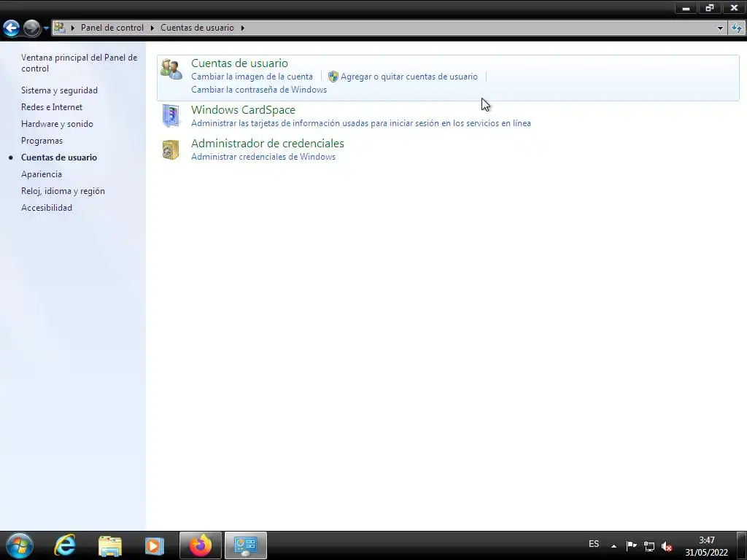Switch to Firefox in the taskbar

(x=201, y=545)
